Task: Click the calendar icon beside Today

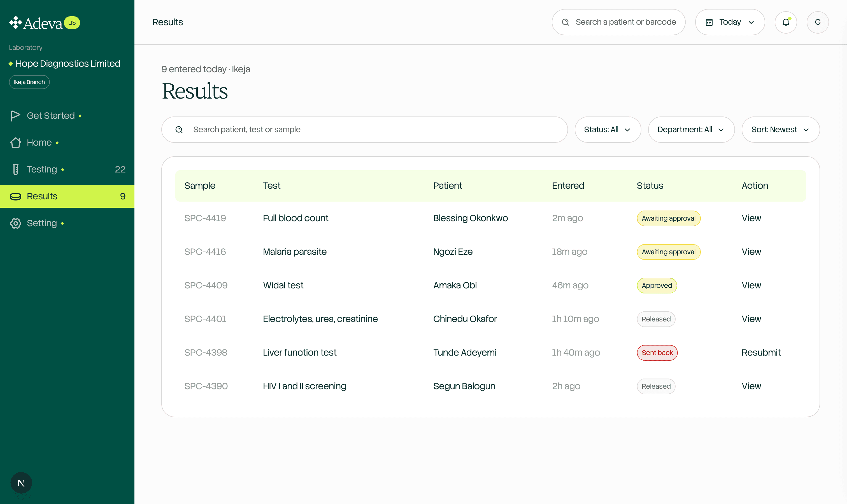Action: [709, 22]
